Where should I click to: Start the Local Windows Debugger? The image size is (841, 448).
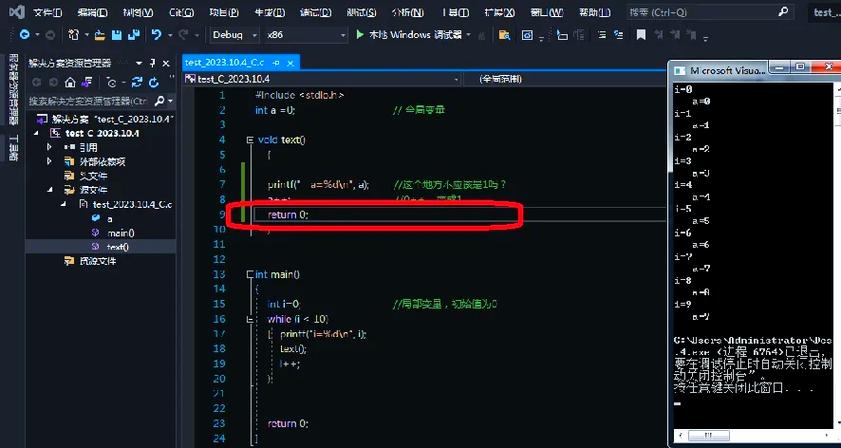pos(410,35)
